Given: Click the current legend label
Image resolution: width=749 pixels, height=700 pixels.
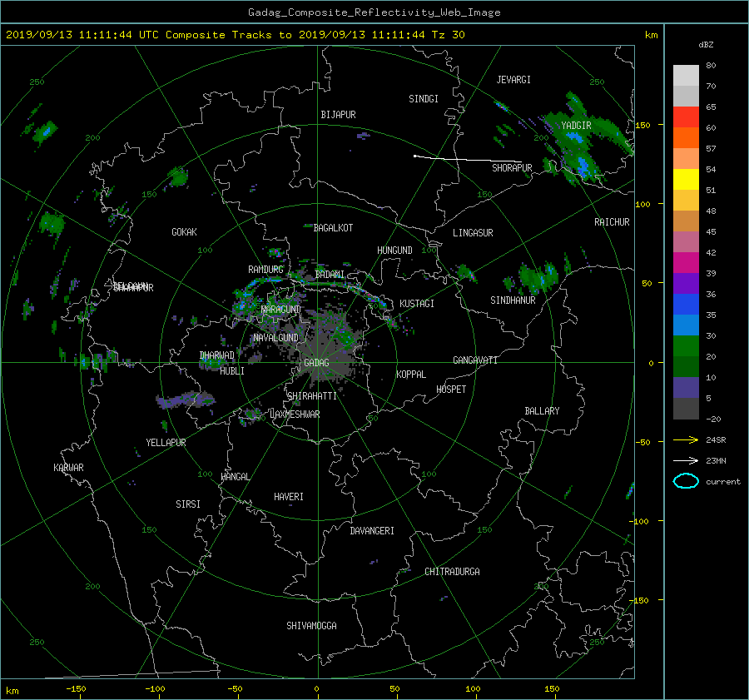Looking at the screenshot, I should click(x=722, y=482).
